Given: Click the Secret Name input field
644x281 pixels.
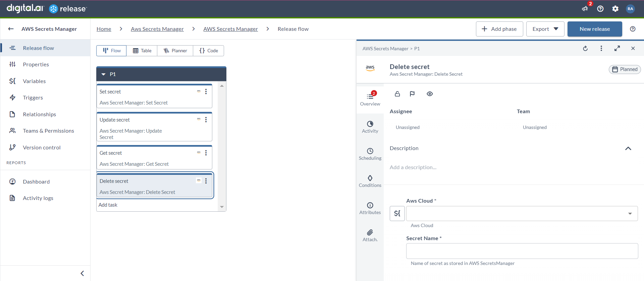Looking at the screenshot, I should coord(522,251).
